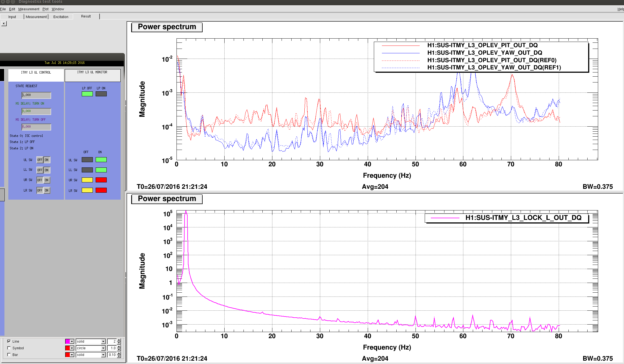Select the Result tab
624x364 pixels.
coord(86,16)
